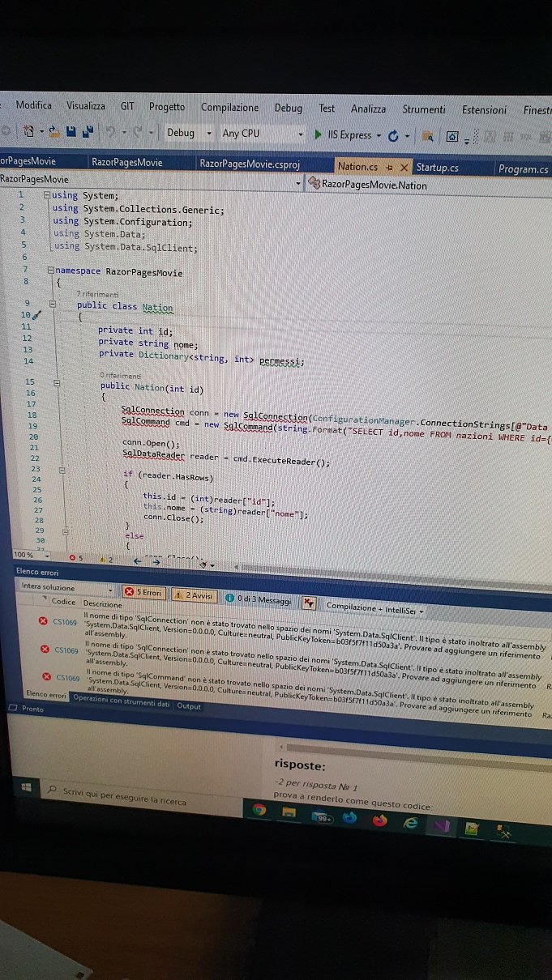This screenshot has width=552, height=980.
Task: Open the Analizza menu
Action: 368,109
